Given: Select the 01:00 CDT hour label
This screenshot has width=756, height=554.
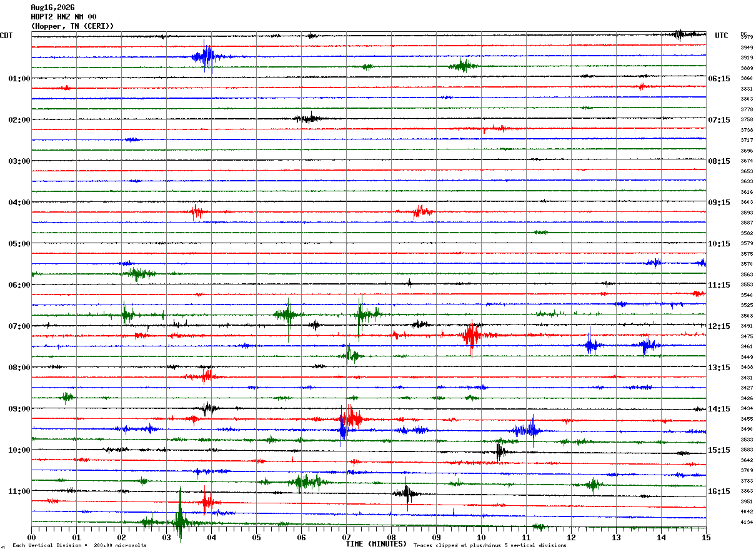Looking at the screenshot, I should click(x=19, y=79).
